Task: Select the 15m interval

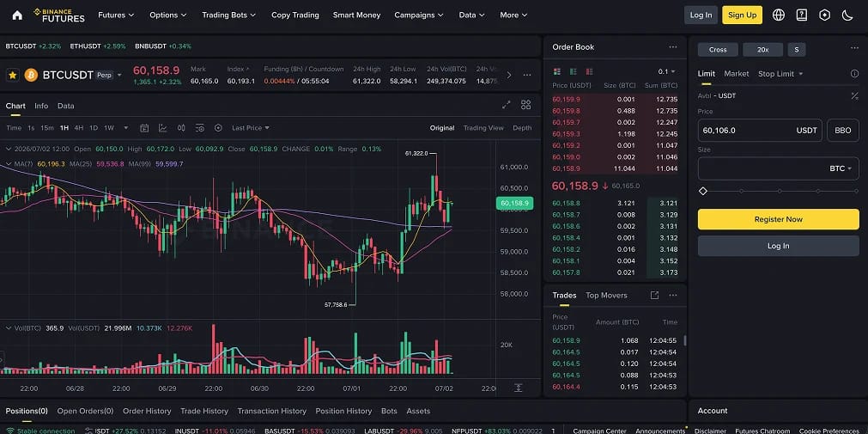Action: pos(46,128)
